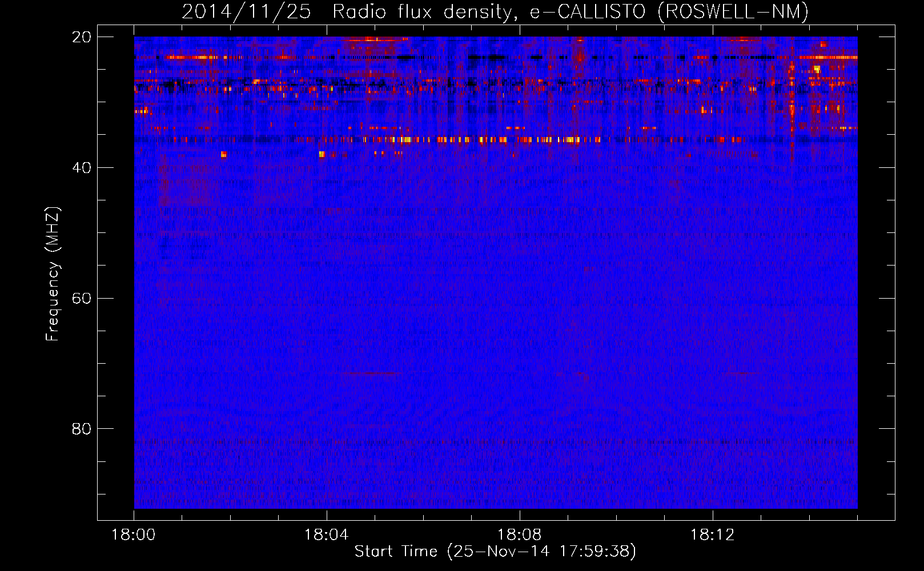Click the "18:08" time tick label
The height and width of the screenshot is (571, 924).
point(520,535)
